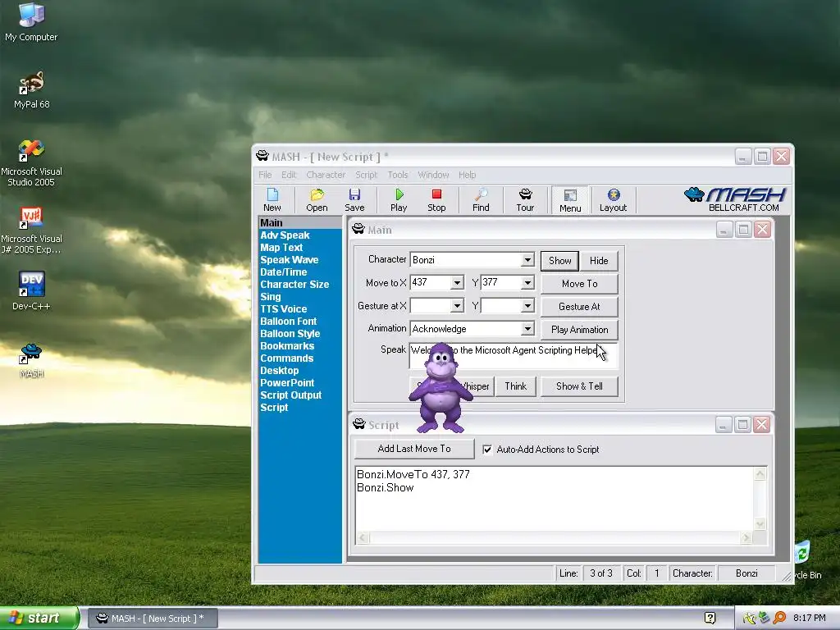Open the Start menu
The height and width of the screenshot is (630, 840).
click(x=39, y=618)
